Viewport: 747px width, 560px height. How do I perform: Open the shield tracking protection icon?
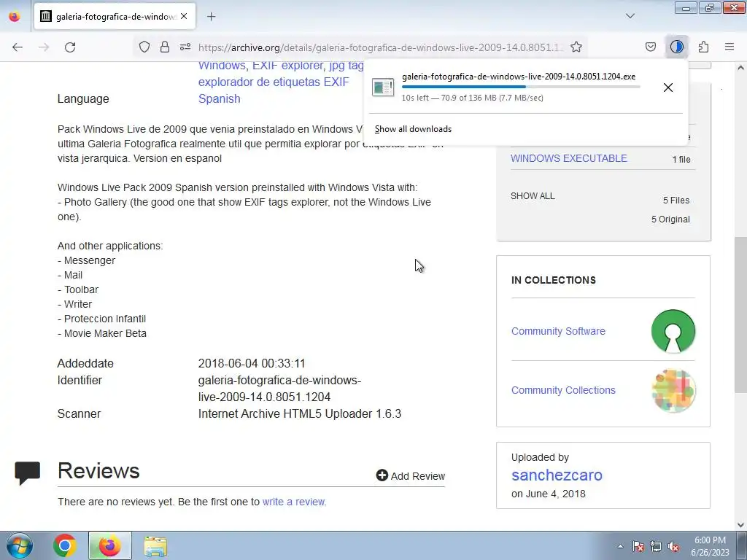point(144,47)
